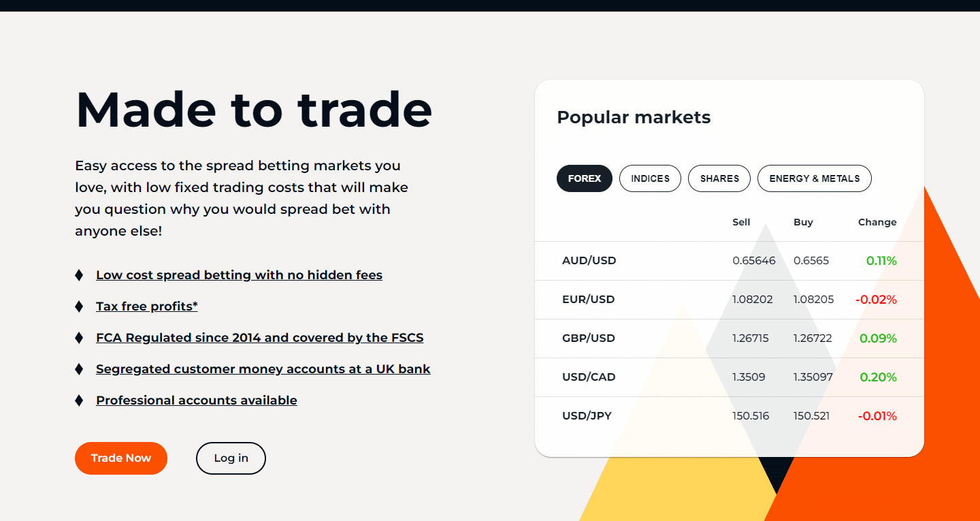Switch to the INDICES market tab

pyautogui.click(x=650, y=178)
